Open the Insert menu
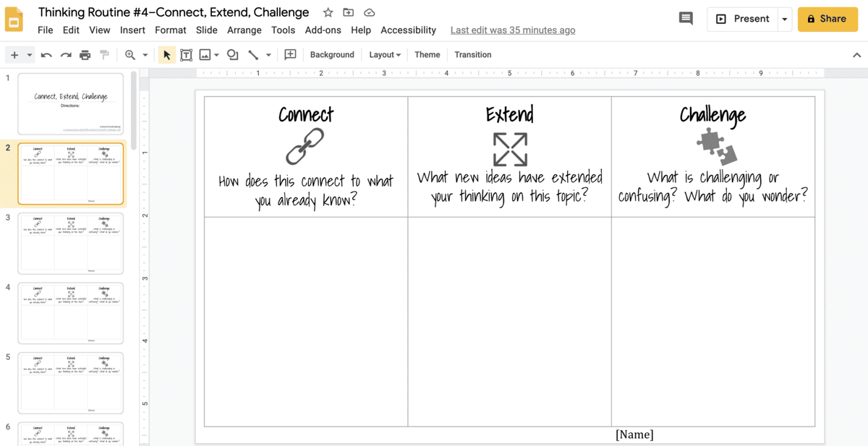868x446 pixels. [132, 30]
